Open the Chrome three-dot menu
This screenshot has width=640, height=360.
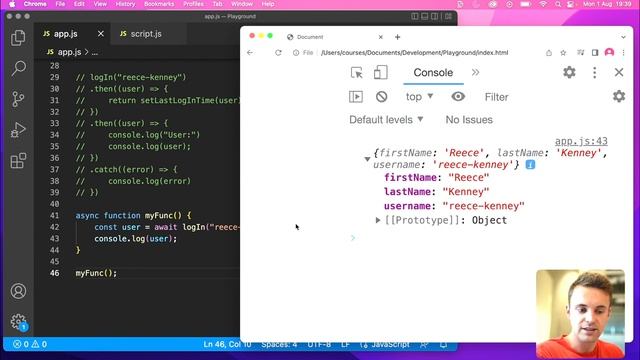click(623, 53)
